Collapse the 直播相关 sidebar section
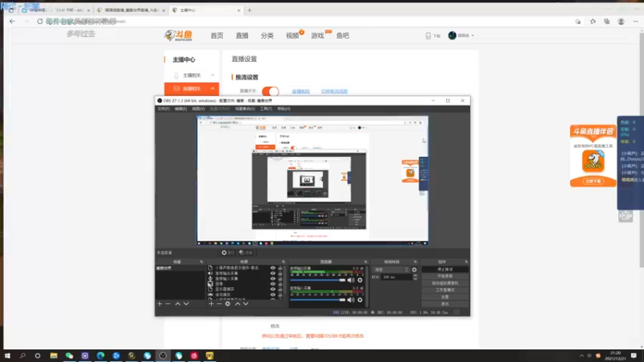Image resolution: width=644 pixels, height=362 pixels. pyautogui.click(x=213, y=88)
